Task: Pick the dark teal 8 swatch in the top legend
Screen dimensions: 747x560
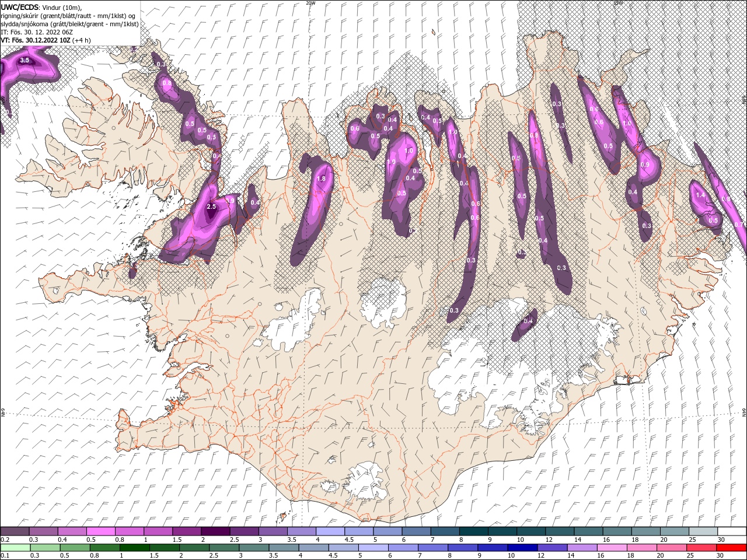Action: point(473,531)
